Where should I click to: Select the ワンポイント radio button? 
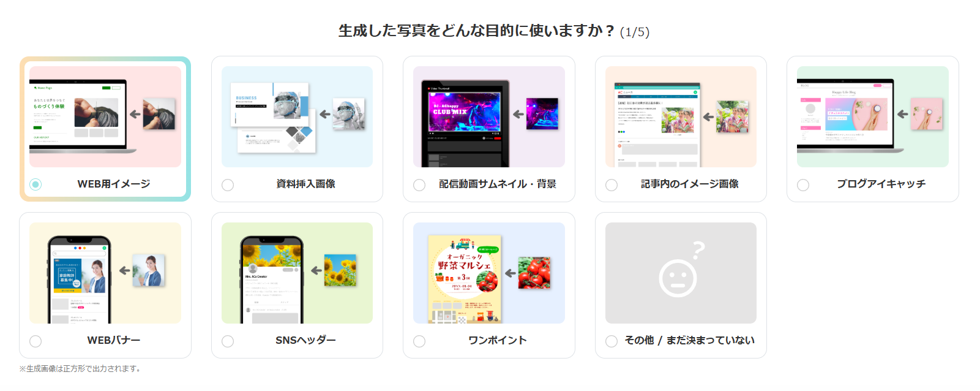point(419,341)
